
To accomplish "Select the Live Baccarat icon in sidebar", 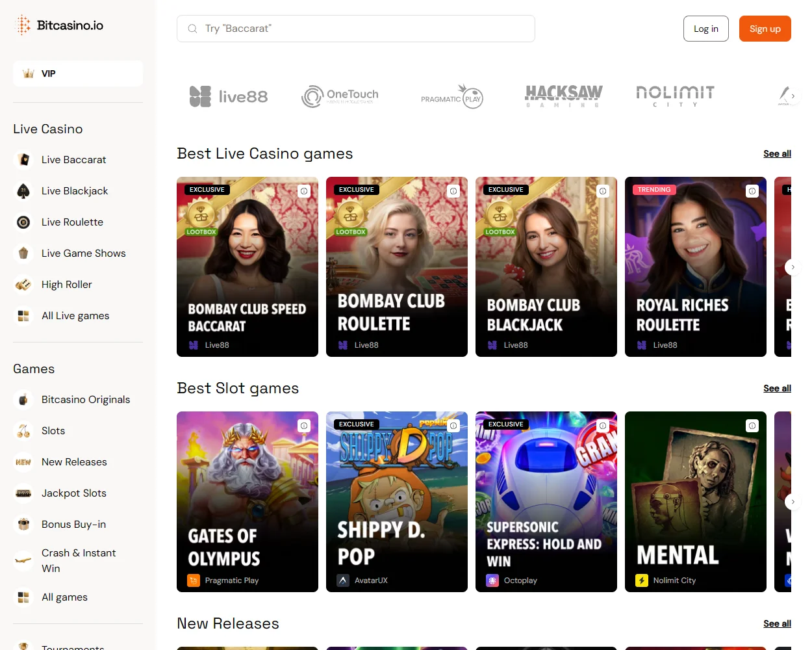I will tap(23, 159).
